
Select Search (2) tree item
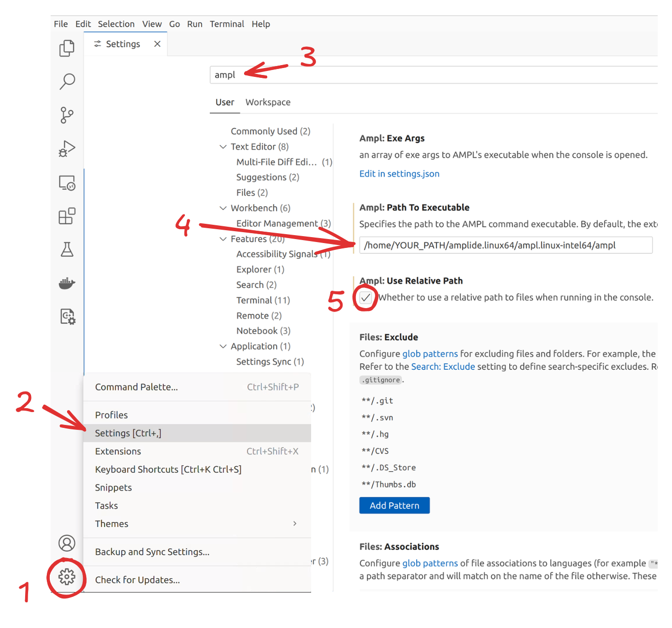coord(256,285)
